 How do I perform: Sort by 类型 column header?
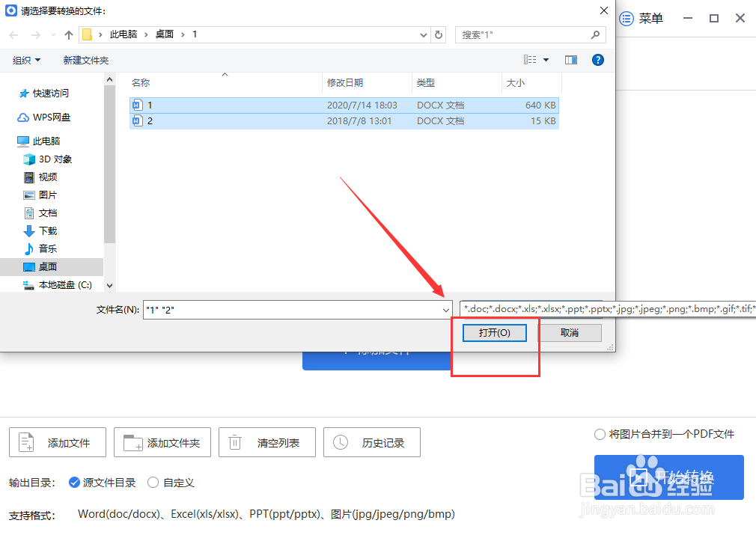457,83
